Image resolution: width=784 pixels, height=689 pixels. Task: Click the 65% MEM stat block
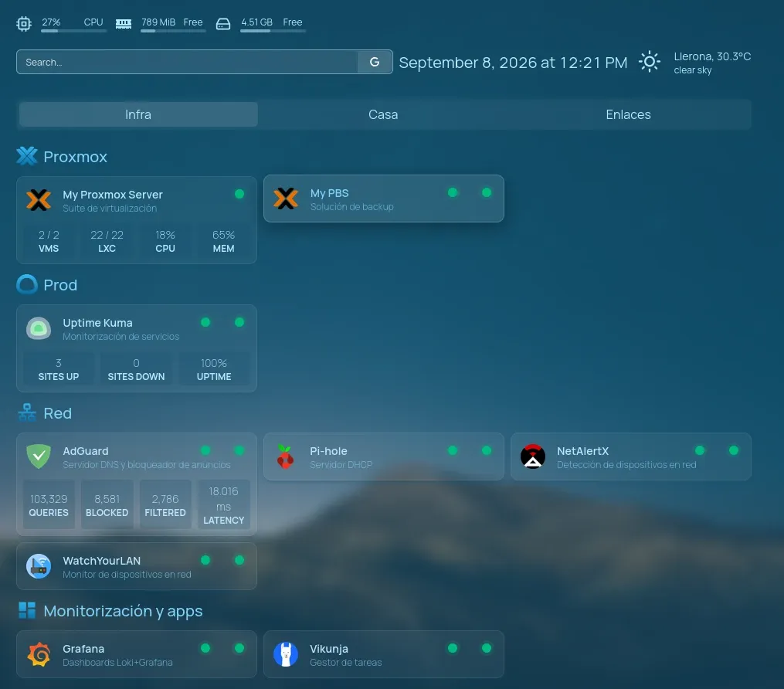tap(223, 242)
